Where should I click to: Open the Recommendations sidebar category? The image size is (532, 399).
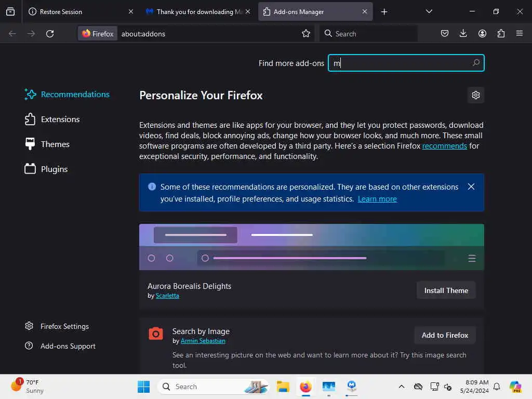(67, 95)
